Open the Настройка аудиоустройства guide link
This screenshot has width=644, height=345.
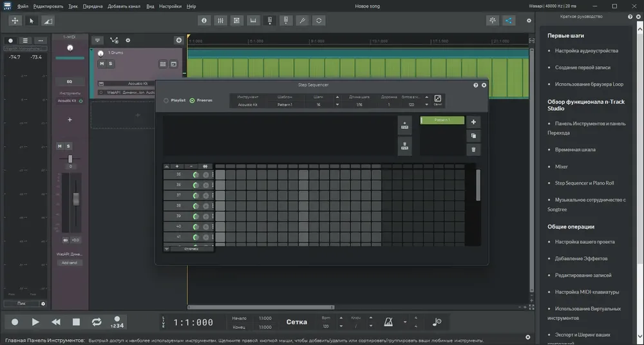tap(586, 50)
